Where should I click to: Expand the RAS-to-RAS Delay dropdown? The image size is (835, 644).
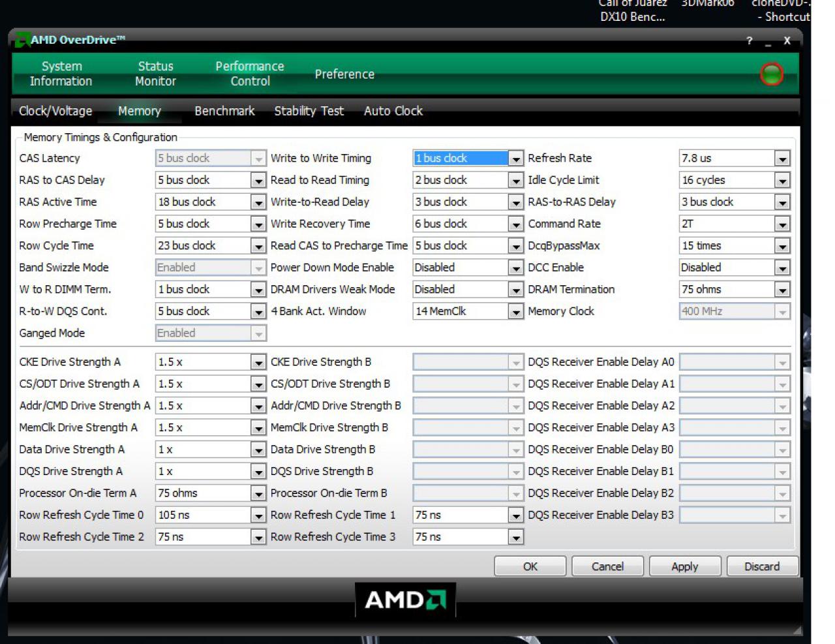[782, 202]
